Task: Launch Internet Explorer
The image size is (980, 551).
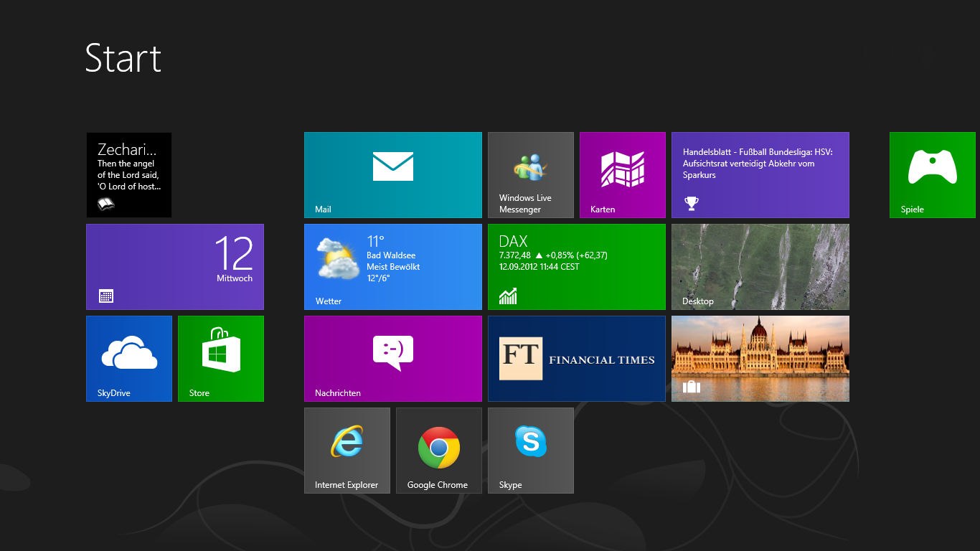Action: point(347,450)
